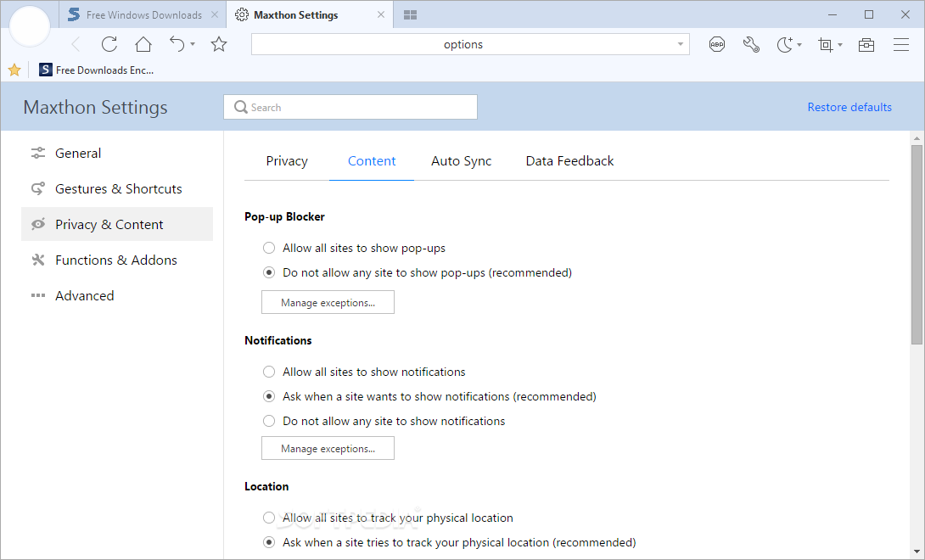Click the scrollbar up arrow
Screen dimensions: 925x560
[x=917, y=138]
